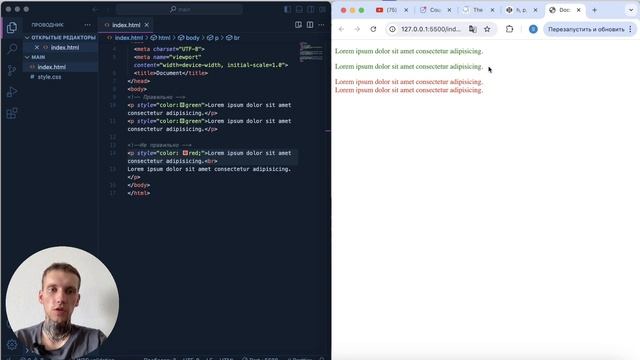Go forward in the browser
Viewport: 640px width, 360px height.
(x=357, y=29)
